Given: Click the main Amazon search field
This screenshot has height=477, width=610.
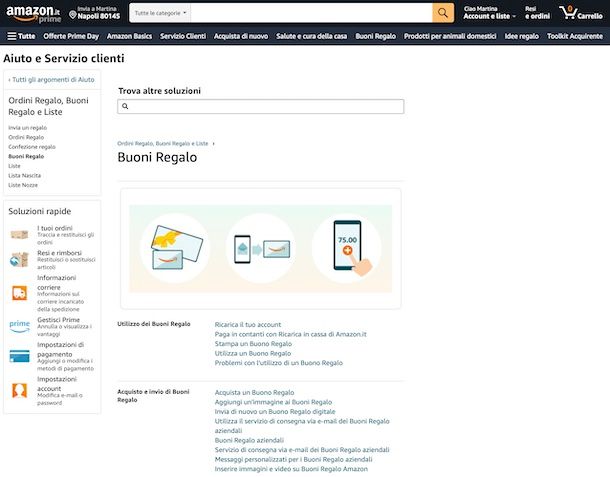Looking at the screenshot, I should 311,13.
